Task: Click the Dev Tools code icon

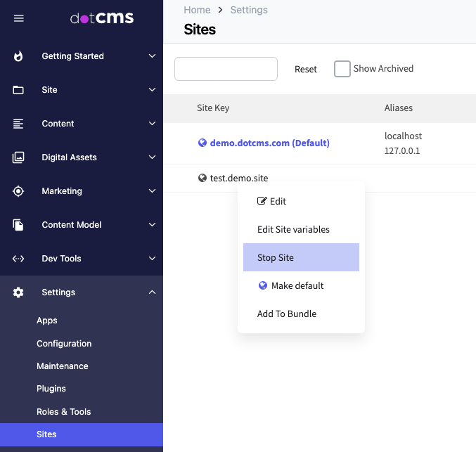Action: coord(18,259)
